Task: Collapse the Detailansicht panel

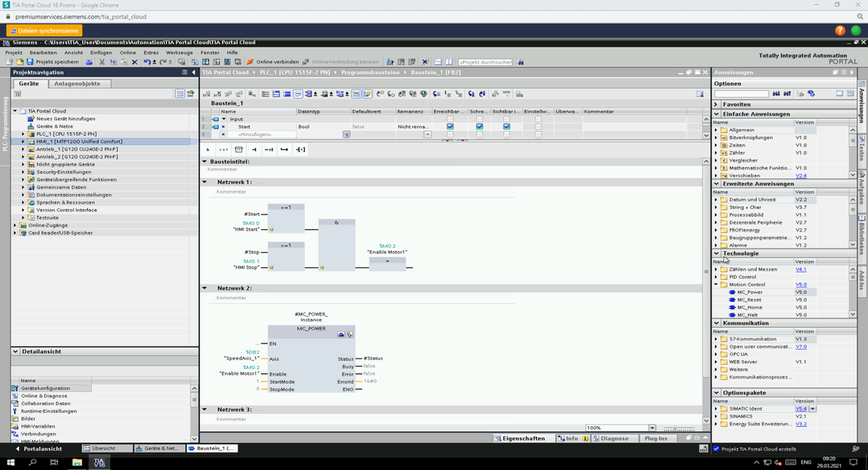Action: 15,351
